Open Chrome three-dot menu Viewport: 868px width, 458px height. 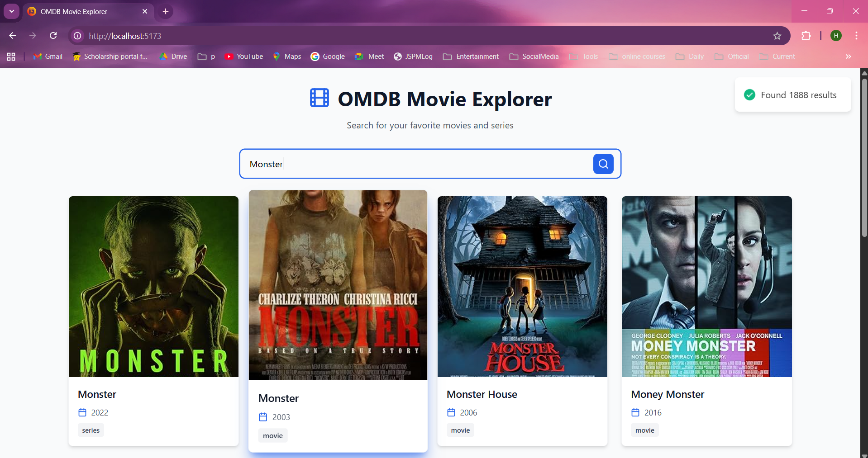(x=856, y=36)
